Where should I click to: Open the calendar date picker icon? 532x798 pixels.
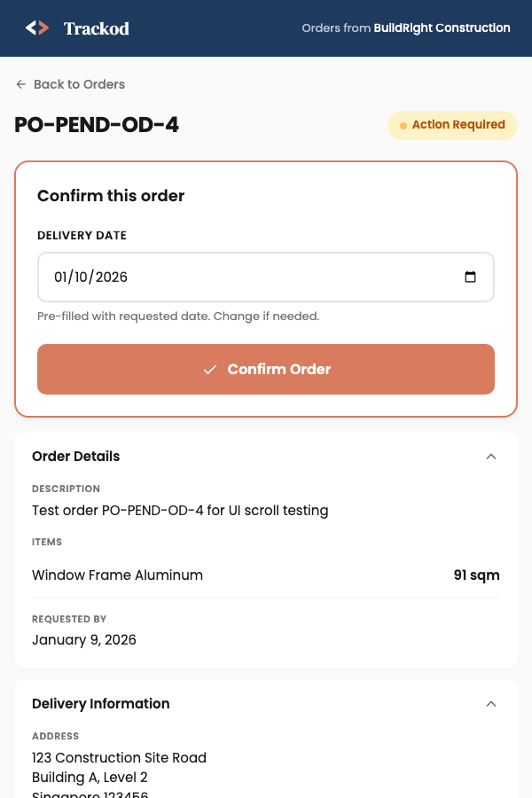(x=471, y=277)
